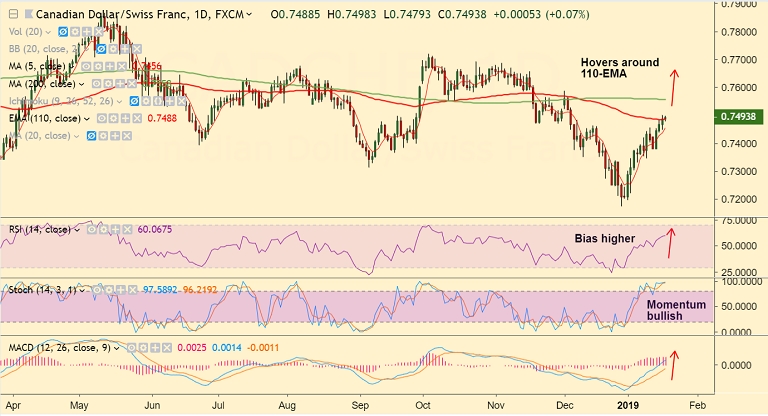This screenshot has width=768, height=416.
Task: Click the MA (200, close) indicator label
Action: click(x=42, y=84)
